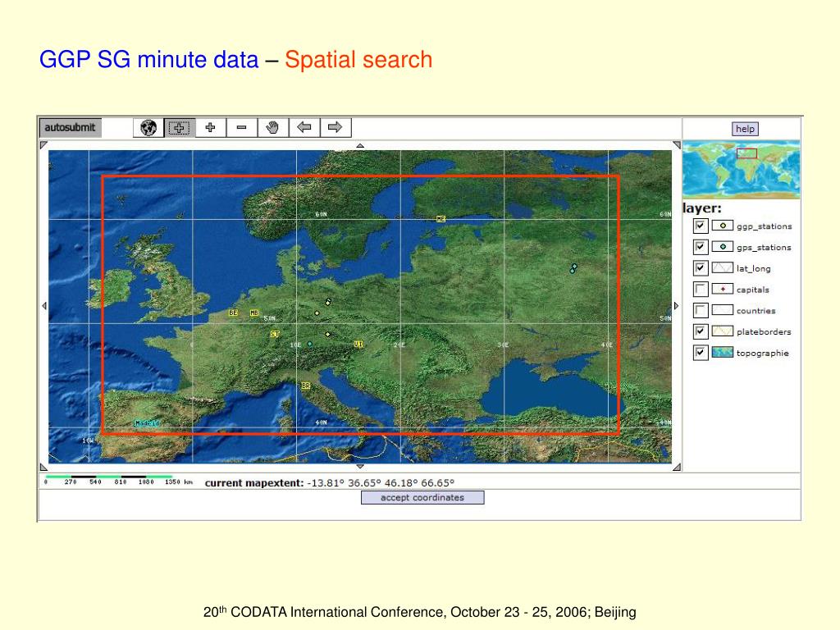Pan map south with bottom arrow
The image size is (840, 630).
click(360, 467)
